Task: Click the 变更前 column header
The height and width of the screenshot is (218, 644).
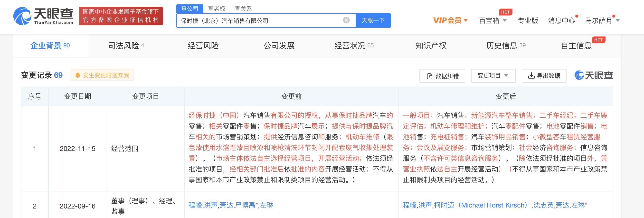Action: (291, 96)
